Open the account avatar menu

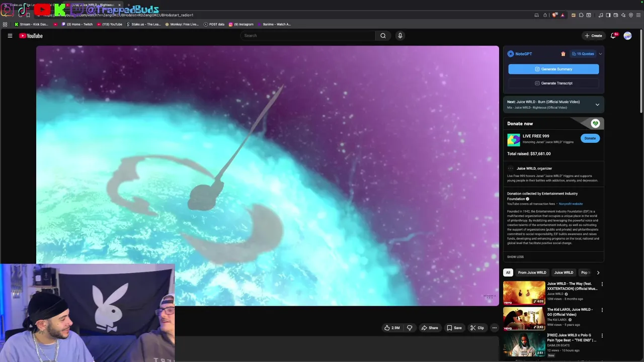[x=627, y=36]
